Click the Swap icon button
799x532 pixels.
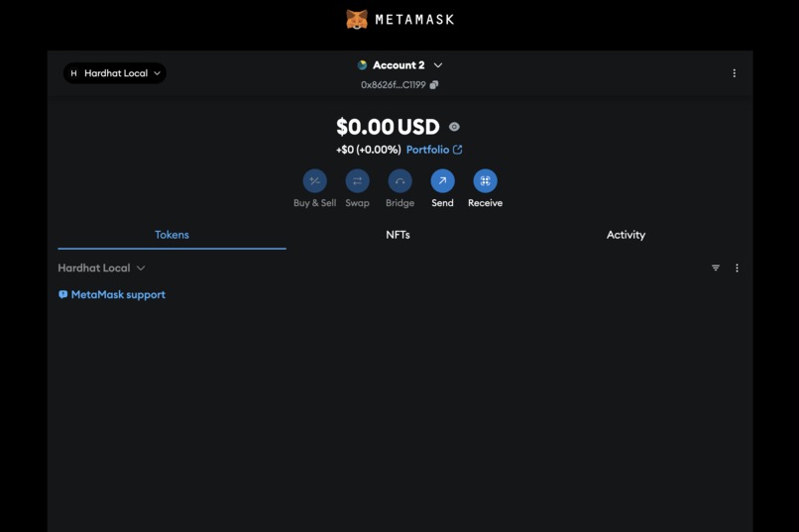(x=357, y=180)
